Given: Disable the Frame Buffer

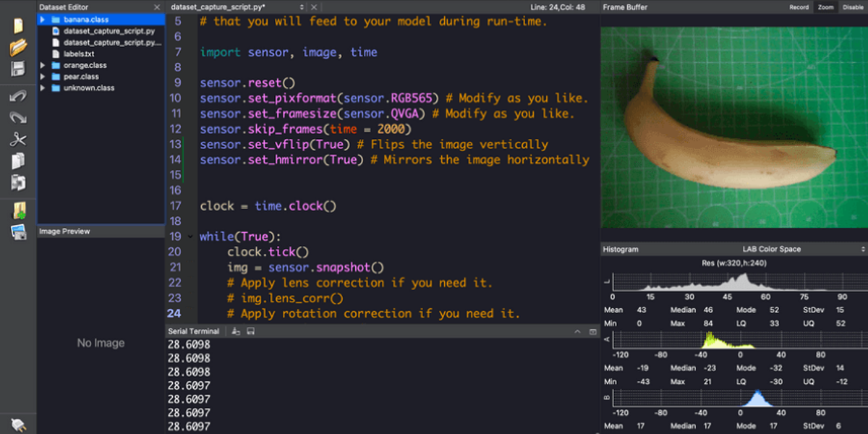Looking at the screenshot, I should click(x=853, y=7).
